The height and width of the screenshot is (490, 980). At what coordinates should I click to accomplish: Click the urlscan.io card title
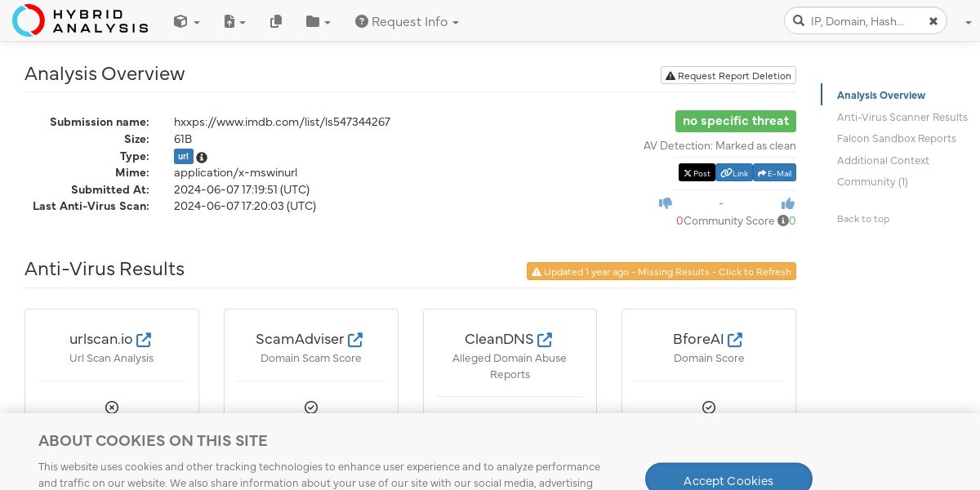pos(101,339)
